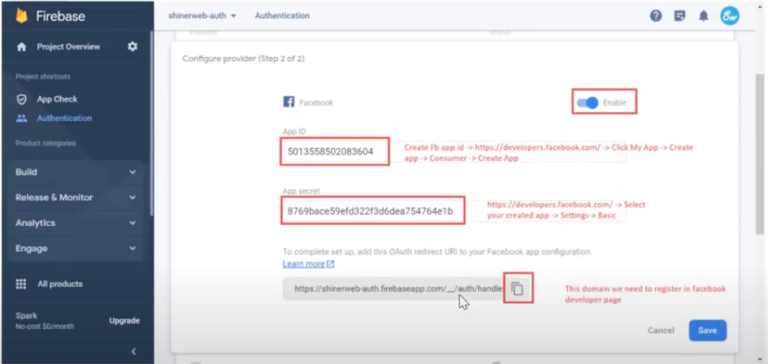Click the 'Configure provider (Step 2 of 2)' heading
The width and height of the screenshot is (768, 364).
pos(243,59)
